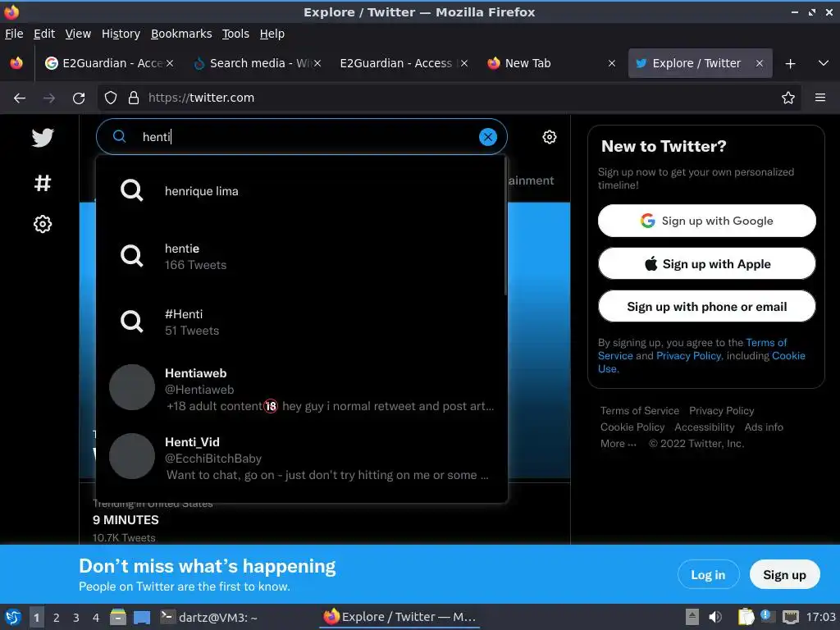Image resolution: width=840 pixels, height=630 pixels.
Task: Open the taskbar terminal dartz@VM3
Action: pyautogui.click(x=209, y=617)
